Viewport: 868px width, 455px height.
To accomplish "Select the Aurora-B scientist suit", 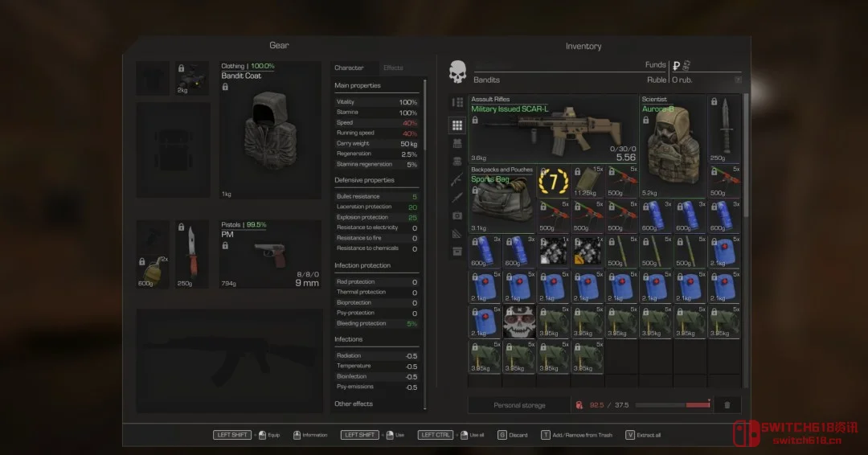I will point(672,129).
